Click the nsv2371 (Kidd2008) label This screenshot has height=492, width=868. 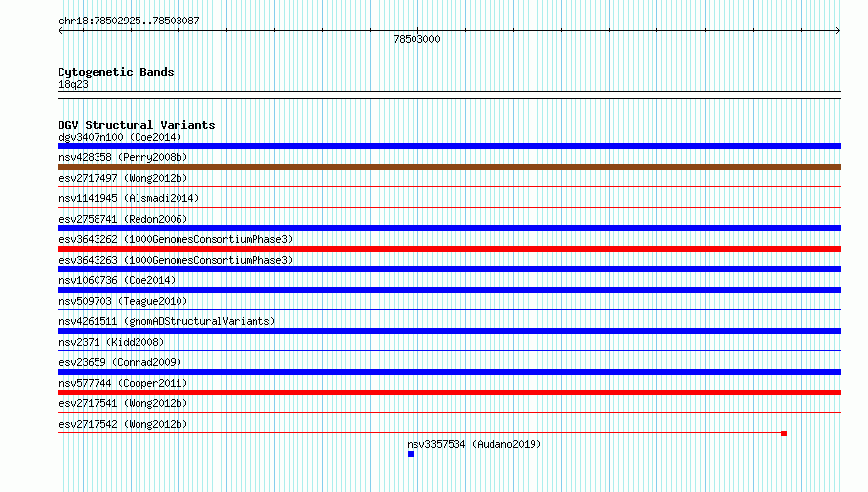click(111, 342)
